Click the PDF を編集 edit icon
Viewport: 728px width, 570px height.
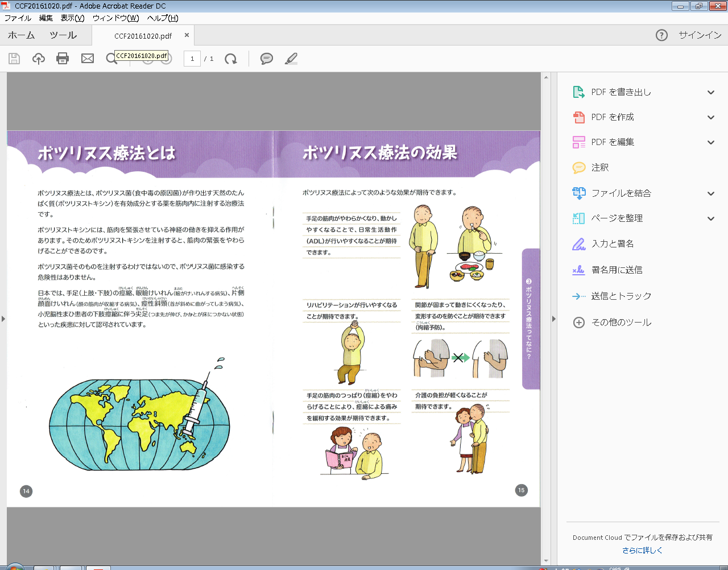(x=578, y=142)
